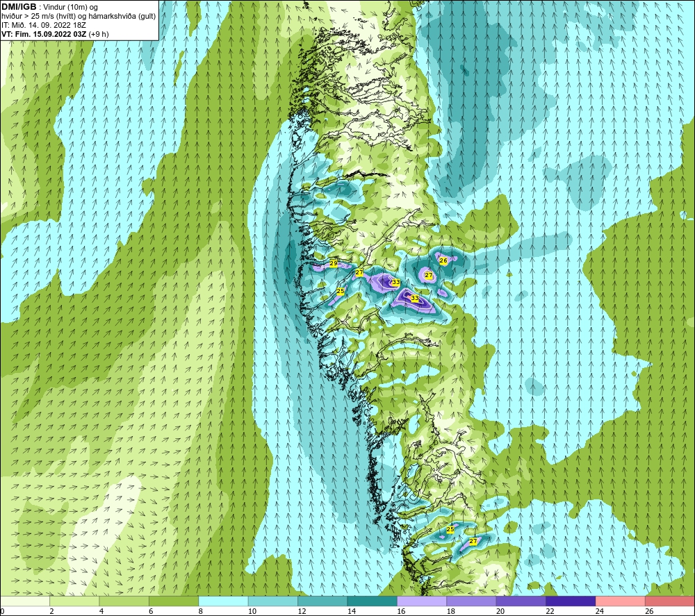Screen dimensions: 695x616
Task: Click the '0' tick label on the color scale
Action: tap(2, 611)
